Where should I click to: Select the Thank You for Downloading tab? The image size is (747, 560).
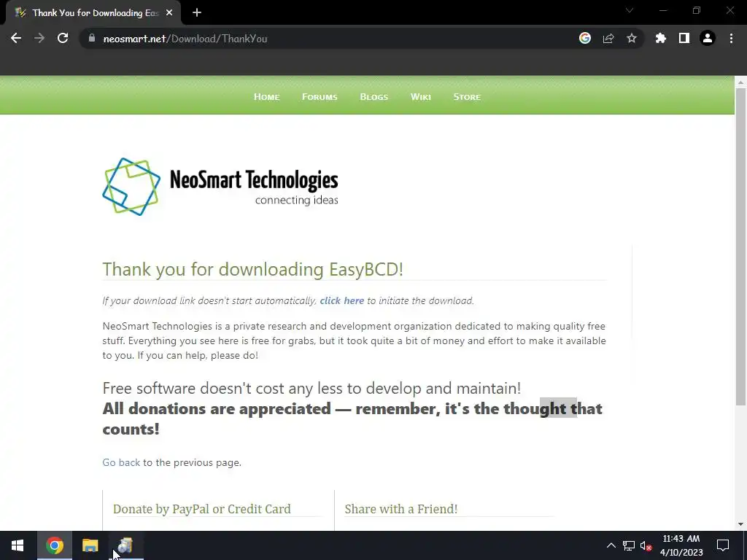(93, 13)
